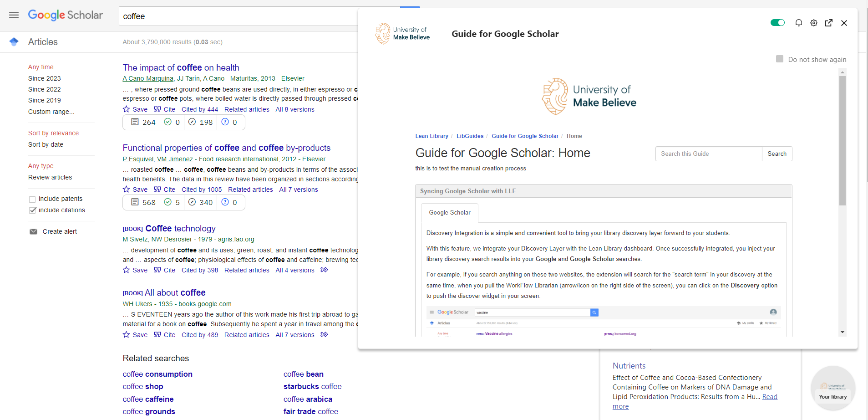Viewport: 868px width, 420px height.
Task: Open settings gear in guide panel
Action: (814, 23)
